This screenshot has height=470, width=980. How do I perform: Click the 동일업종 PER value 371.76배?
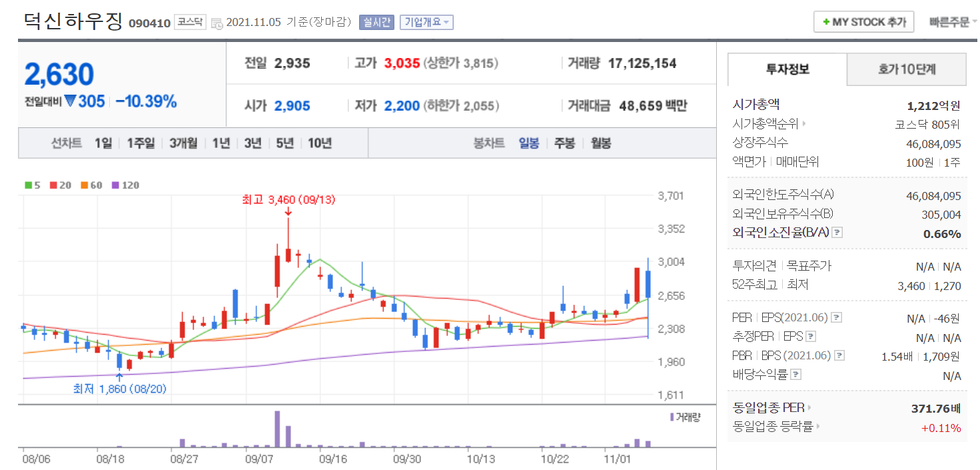[x=936, y=408]
